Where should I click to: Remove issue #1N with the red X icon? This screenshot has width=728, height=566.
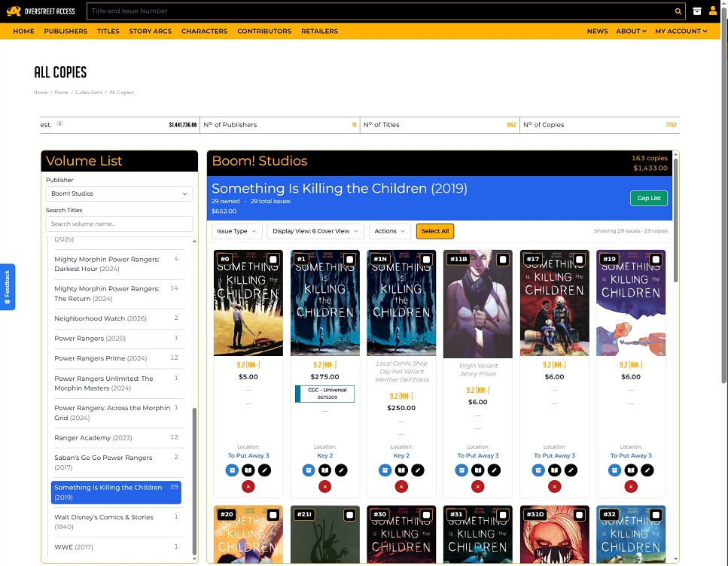(401, 487)
